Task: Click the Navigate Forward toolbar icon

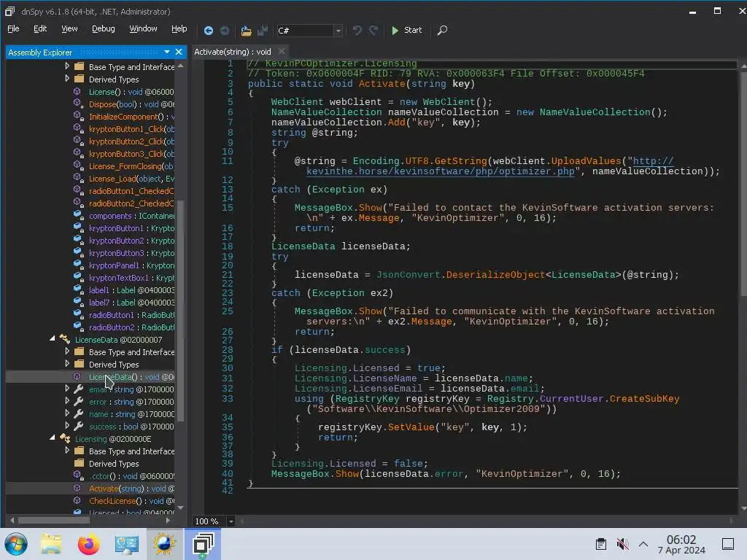Action: point(225,31)
